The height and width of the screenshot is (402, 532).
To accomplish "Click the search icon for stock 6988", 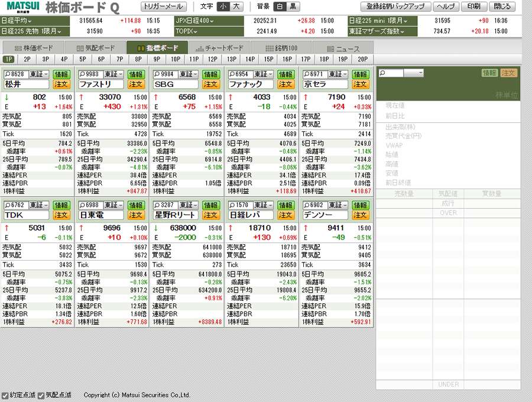I will (x=82, y=205).
